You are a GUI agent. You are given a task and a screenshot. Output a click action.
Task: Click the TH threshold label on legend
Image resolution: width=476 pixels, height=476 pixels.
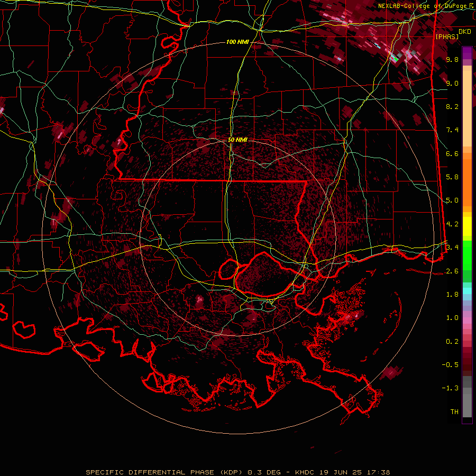tap(454, 411)
